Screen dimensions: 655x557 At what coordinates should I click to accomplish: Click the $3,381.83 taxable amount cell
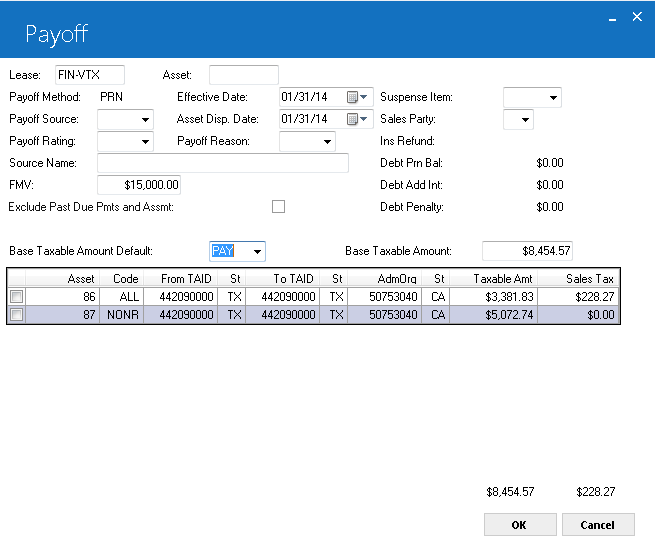(x=493, y=297)
